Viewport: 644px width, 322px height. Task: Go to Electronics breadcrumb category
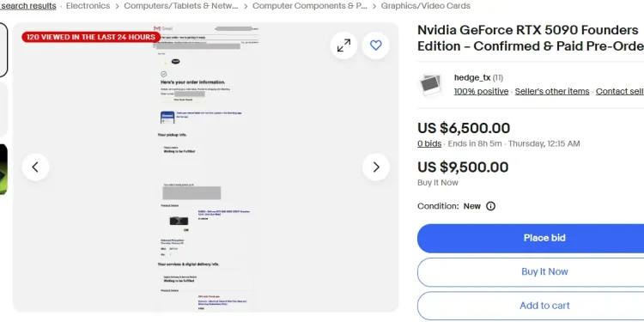coord(88,6)
